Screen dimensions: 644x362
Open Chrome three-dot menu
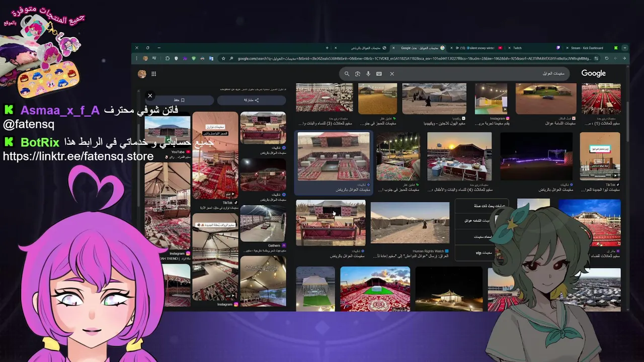point(136,58)
